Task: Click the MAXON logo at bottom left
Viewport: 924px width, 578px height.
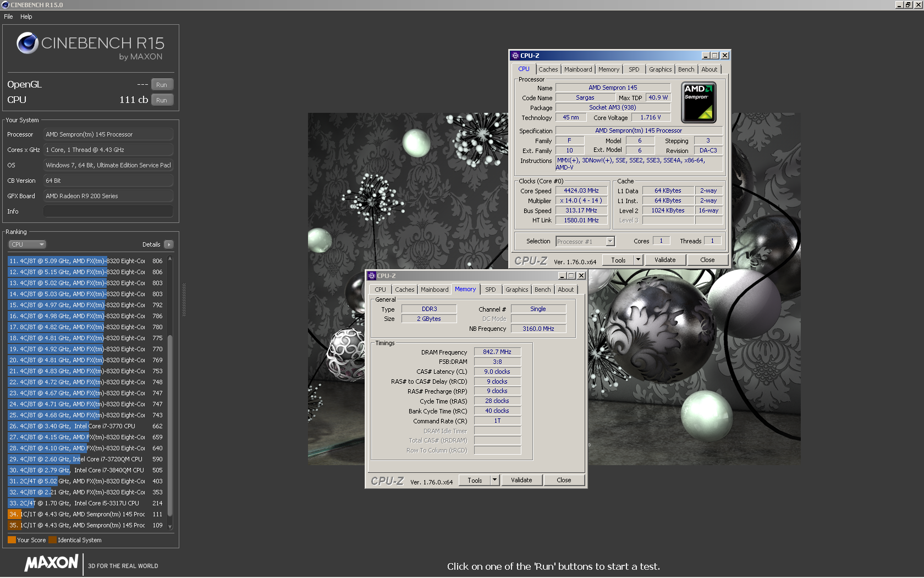Action: point(51,563)
